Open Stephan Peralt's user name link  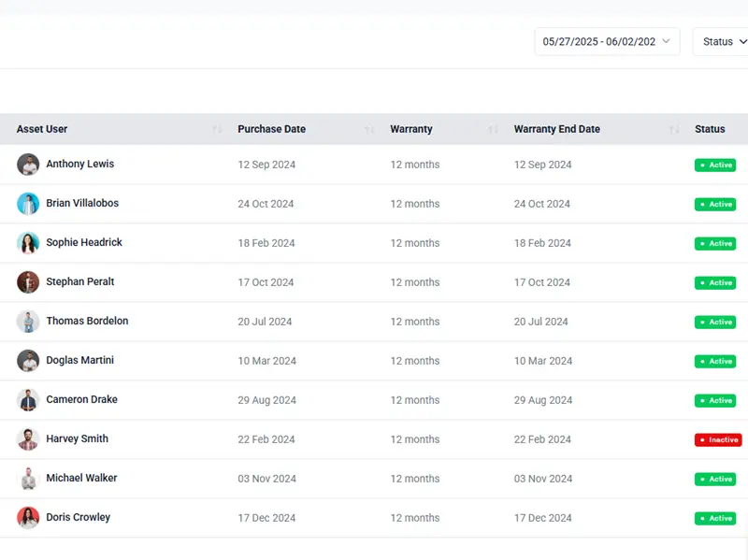pos(80,281)
